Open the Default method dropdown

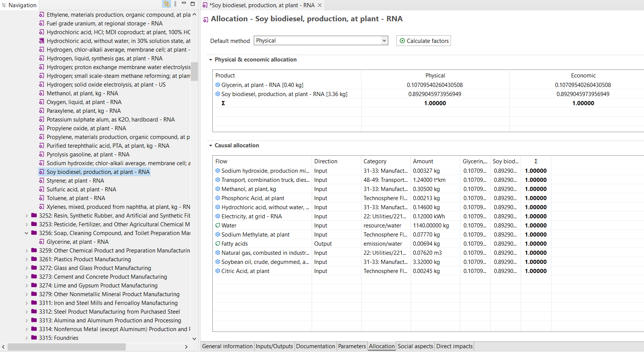(x=384, y=41)
